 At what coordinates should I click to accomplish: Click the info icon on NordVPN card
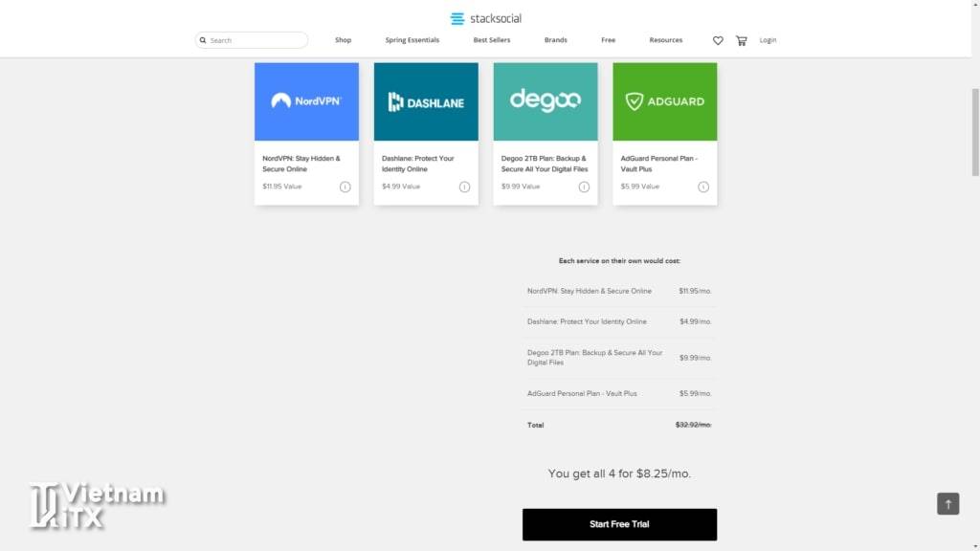[345, 187]
